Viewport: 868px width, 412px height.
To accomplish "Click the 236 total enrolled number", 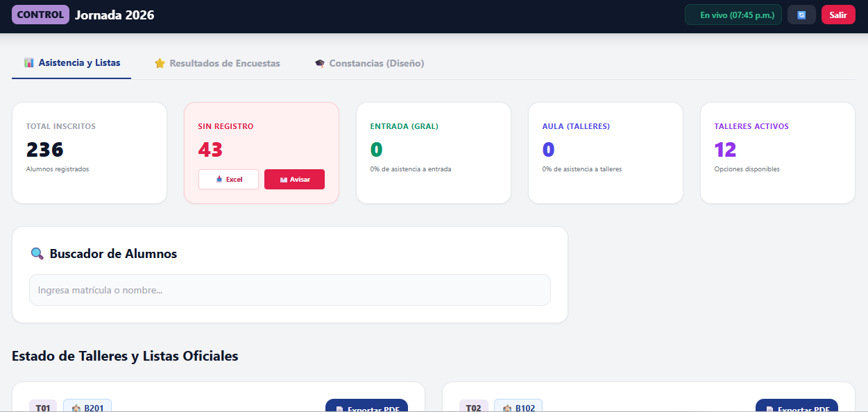I will (x=44, y=150).
